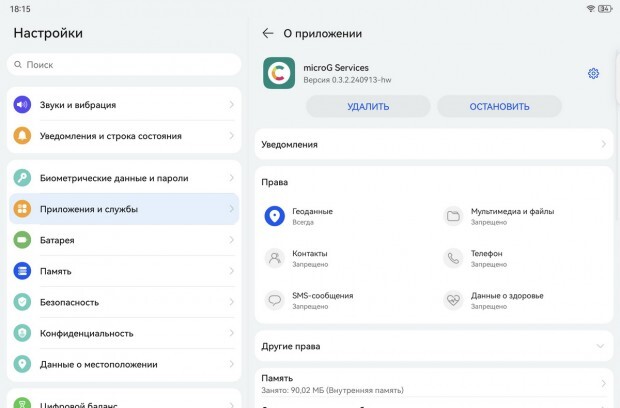The height and width of the screenshot is (408, 620).
Task: Open Конфиденциальность settings entry
Action: click(x=124, y=333)
